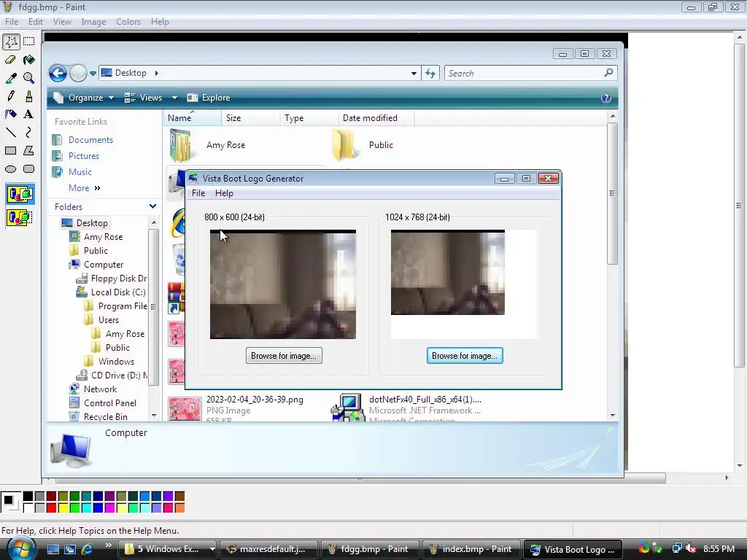Open Paint's Edit menu
This screenshot has height=560, width=747.
pyautogui.click(x=36, y=22)
